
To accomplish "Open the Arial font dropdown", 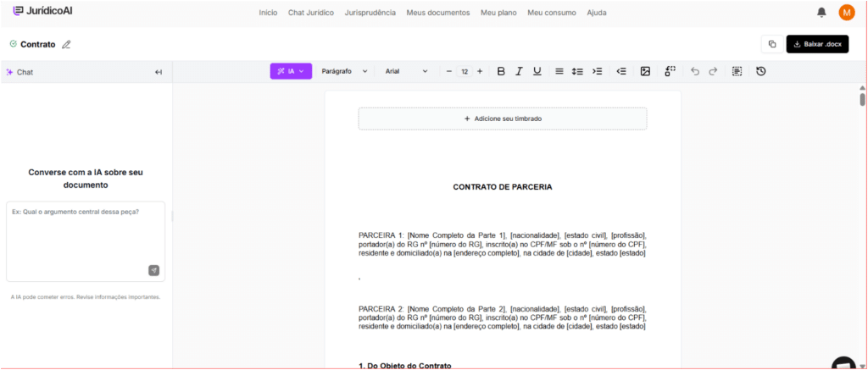I will (x=406, y=71).
